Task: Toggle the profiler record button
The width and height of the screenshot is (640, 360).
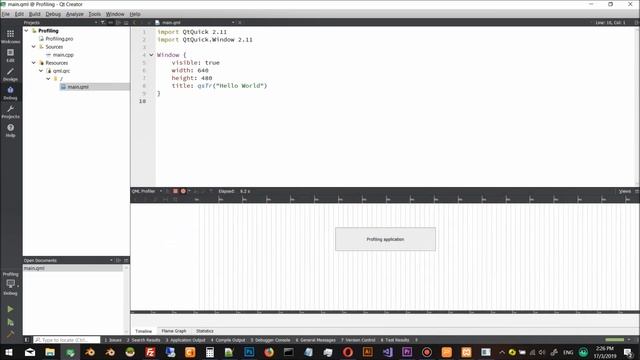Action: (183, 191)
